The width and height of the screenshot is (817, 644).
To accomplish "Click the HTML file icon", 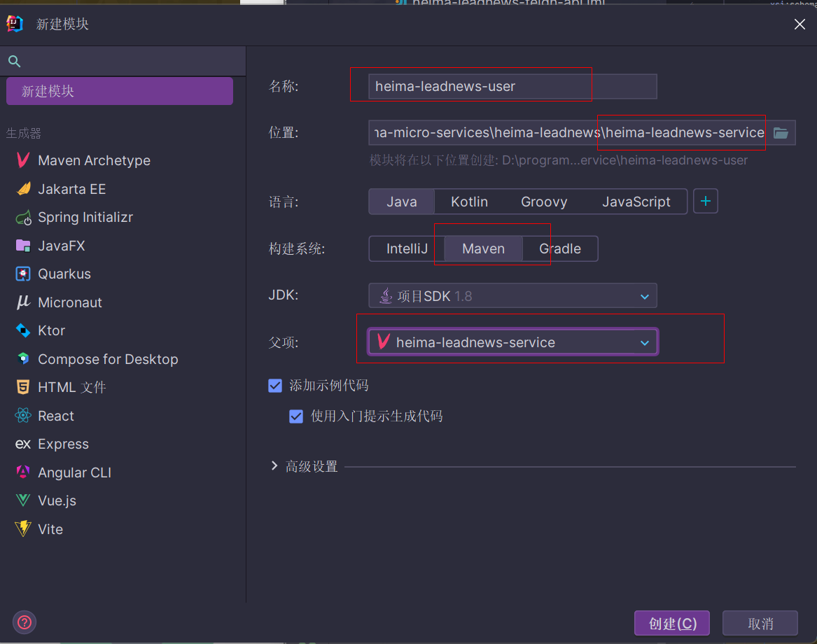I will click(x=23, y=387).
